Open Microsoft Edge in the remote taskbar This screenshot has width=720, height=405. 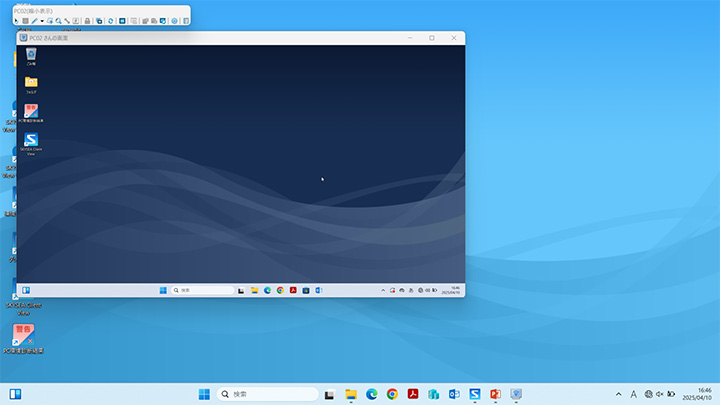[x=267, y=290]
